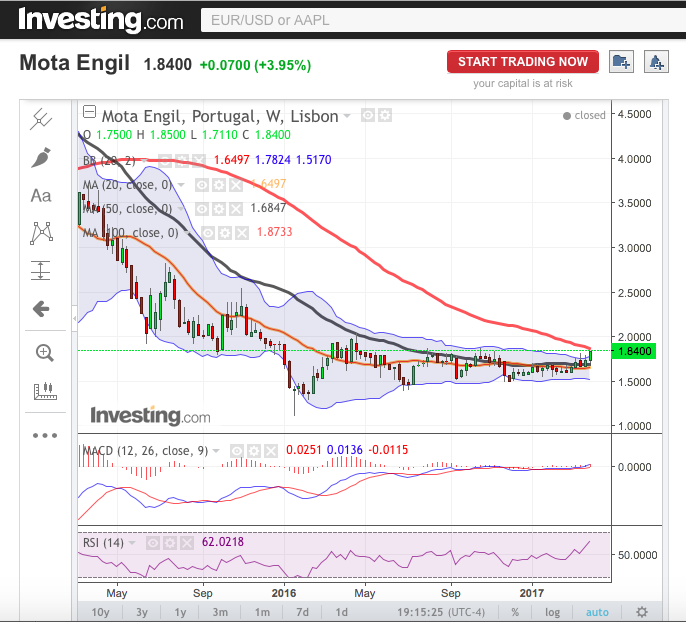Image resolution: width=686 pixels, height=622 pixels.
Task: Select the measure ruler with candles tool
Action: tap(45, 391)
